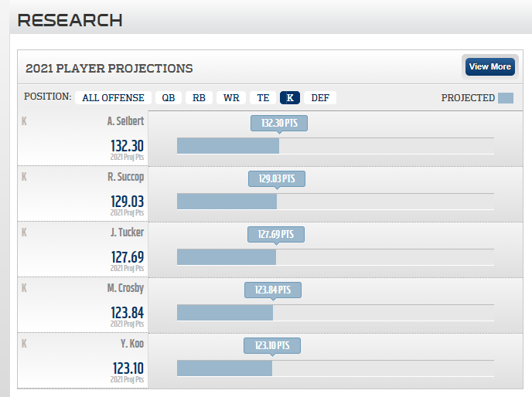Open M. Crosby player name link

click(125, 288)
